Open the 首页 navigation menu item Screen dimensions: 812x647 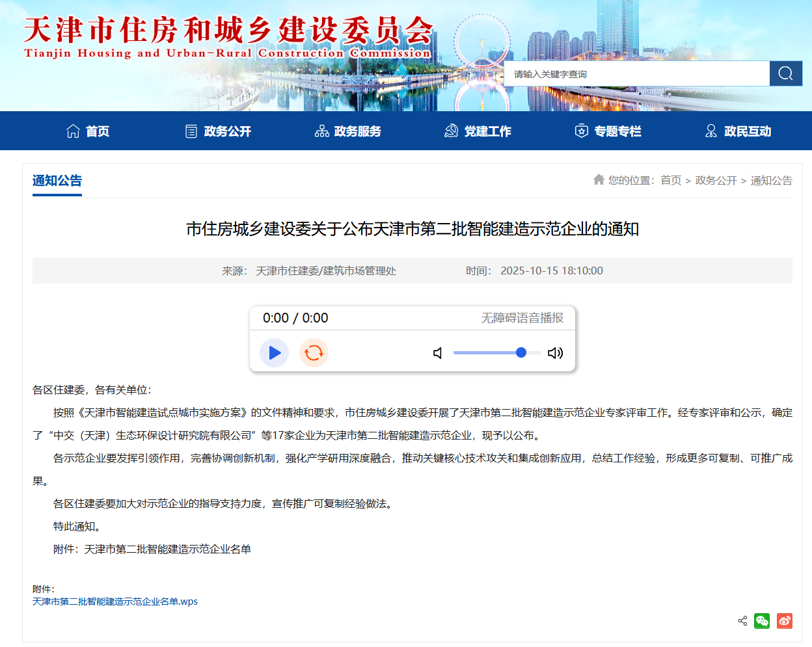point(88,131)
